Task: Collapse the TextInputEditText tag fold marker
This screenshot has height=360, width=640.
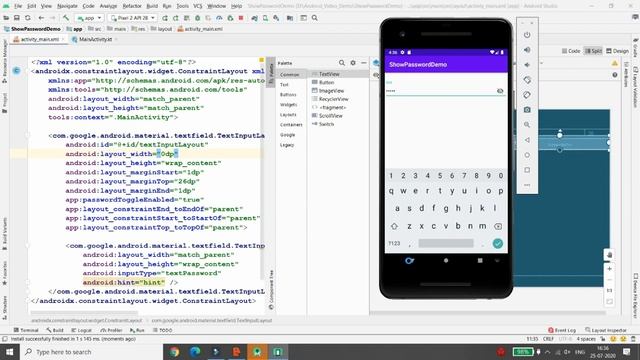Action: pyautogui.click(x=28, y=246)
